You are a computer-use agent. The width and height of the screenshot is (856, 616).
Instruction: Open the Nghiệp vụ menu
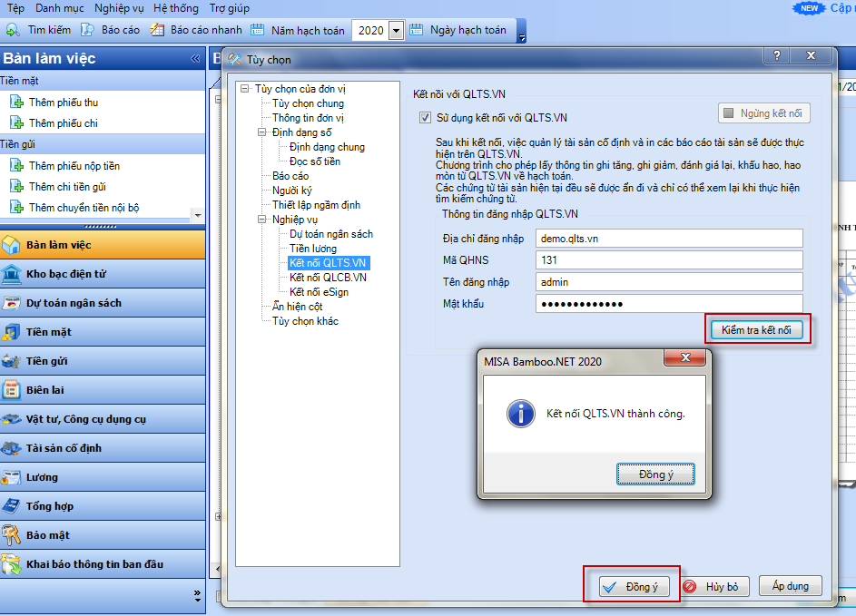point(119,8)
